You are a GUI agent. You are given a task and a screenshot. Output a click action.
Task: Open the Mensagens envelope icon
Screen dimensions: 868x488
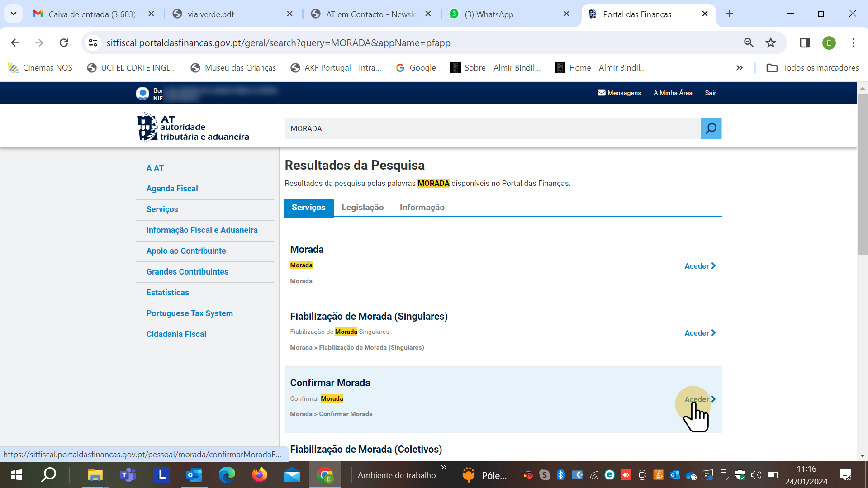[x=601, y=93]
